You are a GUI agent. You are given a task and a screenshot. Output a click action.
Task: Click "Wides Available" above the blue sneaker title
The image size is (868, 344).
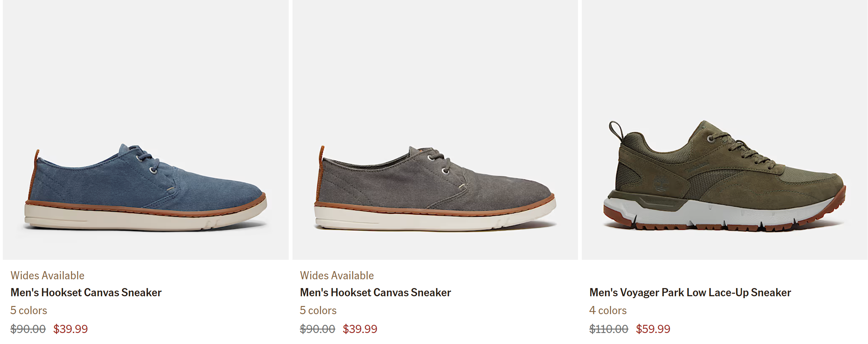[47, 276]
